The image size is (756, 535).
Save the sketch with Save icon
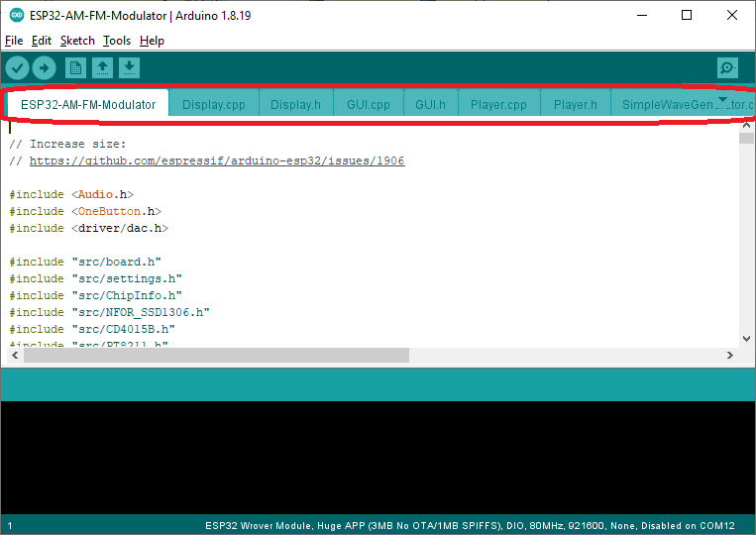tap(129, 68)
